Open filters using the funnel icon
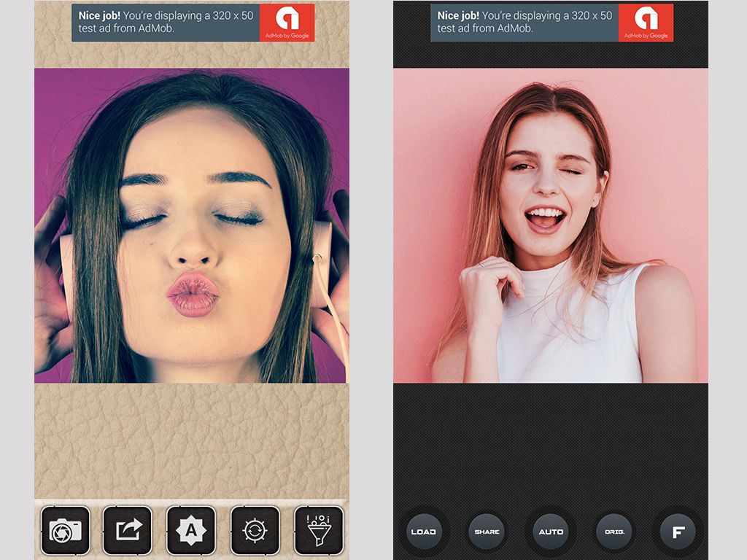The image size is (747, 560). pos(319,531)
